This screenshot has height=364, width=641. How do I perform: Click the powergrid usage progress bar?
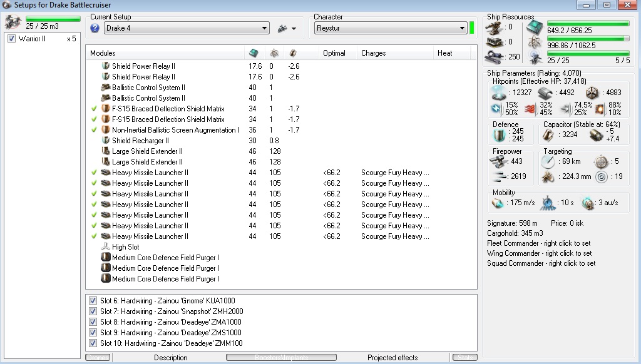[588, 38]
